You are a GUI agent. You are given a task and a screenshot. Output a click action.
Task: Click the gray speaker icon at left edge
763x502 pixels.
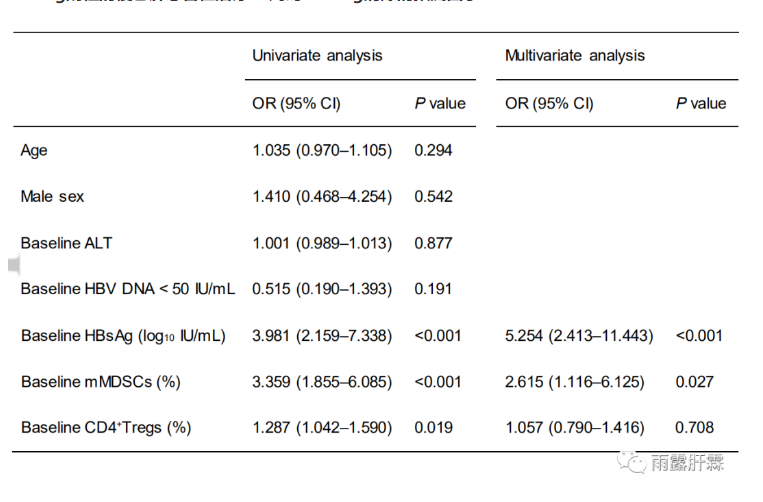tap(13, 265)
